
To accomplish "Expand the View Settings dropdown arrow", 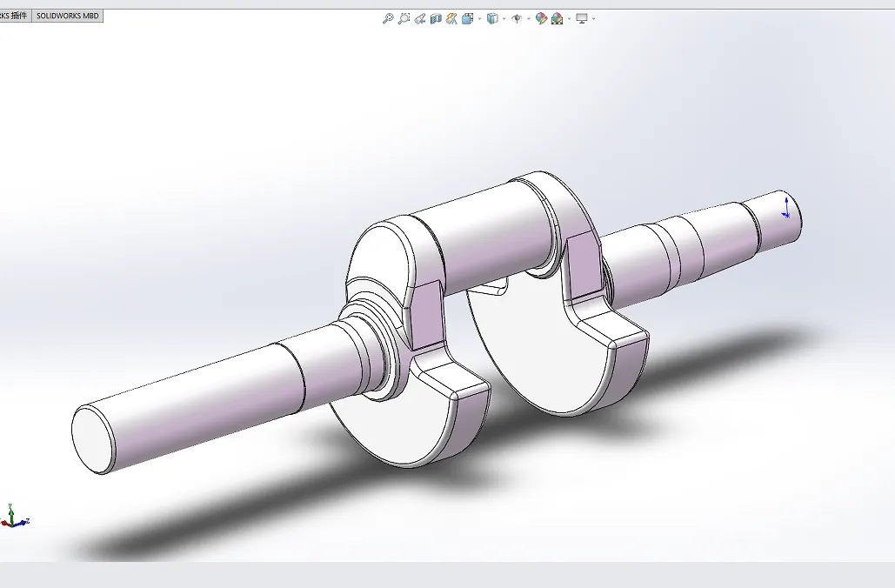I will click(x=593, y=19).
